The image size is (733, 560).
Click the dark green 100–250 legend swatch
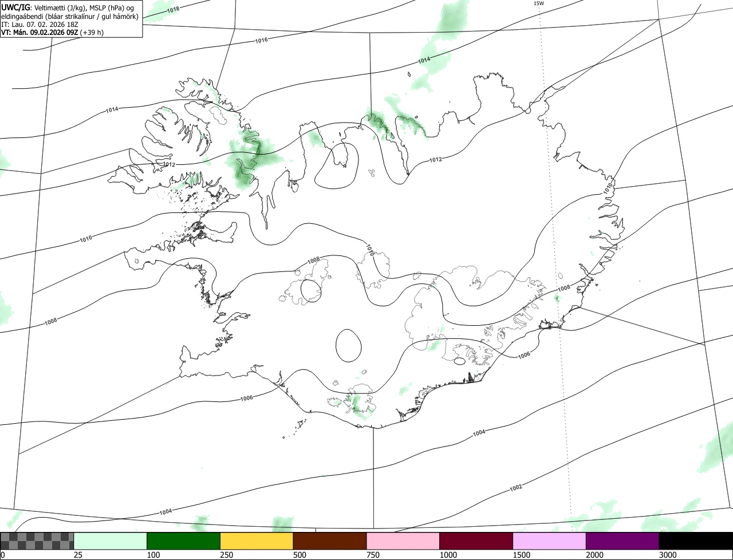click(184, 541)
